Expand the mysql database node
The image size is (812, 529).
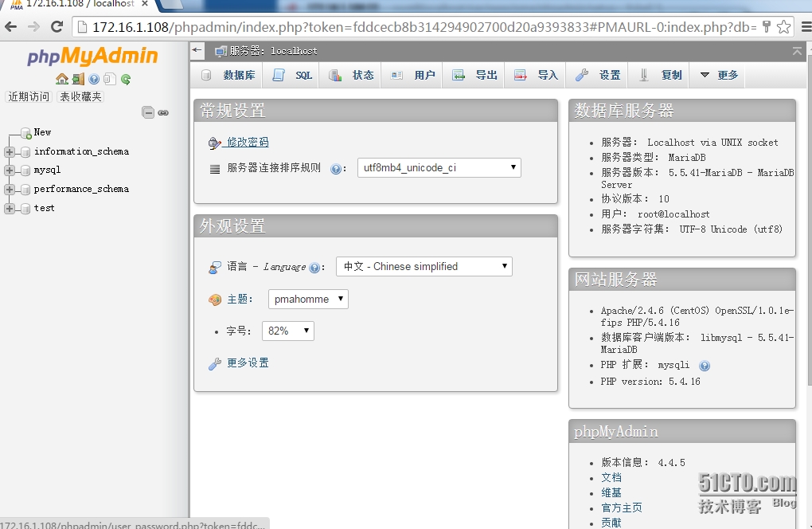10,170
